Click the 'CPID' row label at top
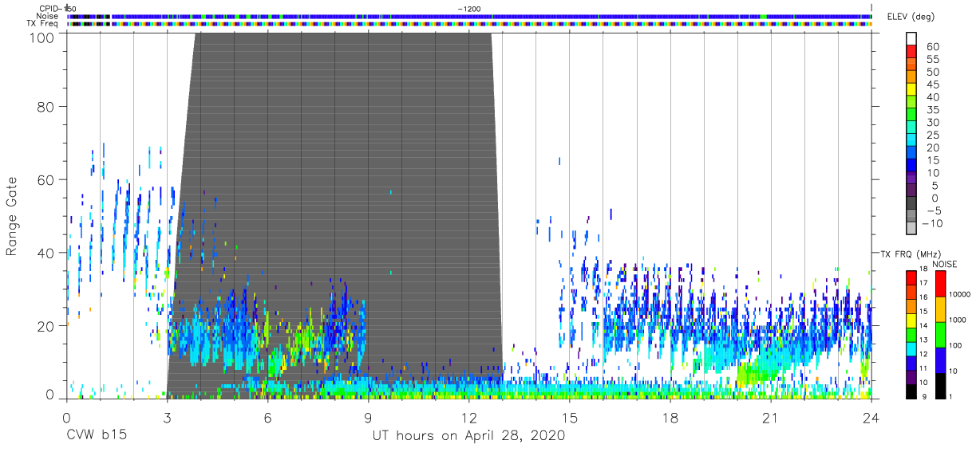The width and height of the screenshot is (980, 452). click(49, 8)
